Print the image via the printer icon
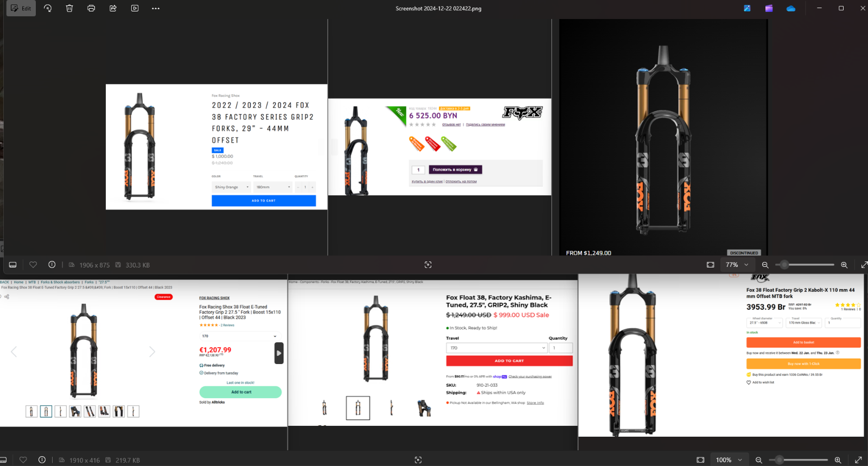Image resolution: width=868 pixels, height=466 pixels. [x=91, y=8]
